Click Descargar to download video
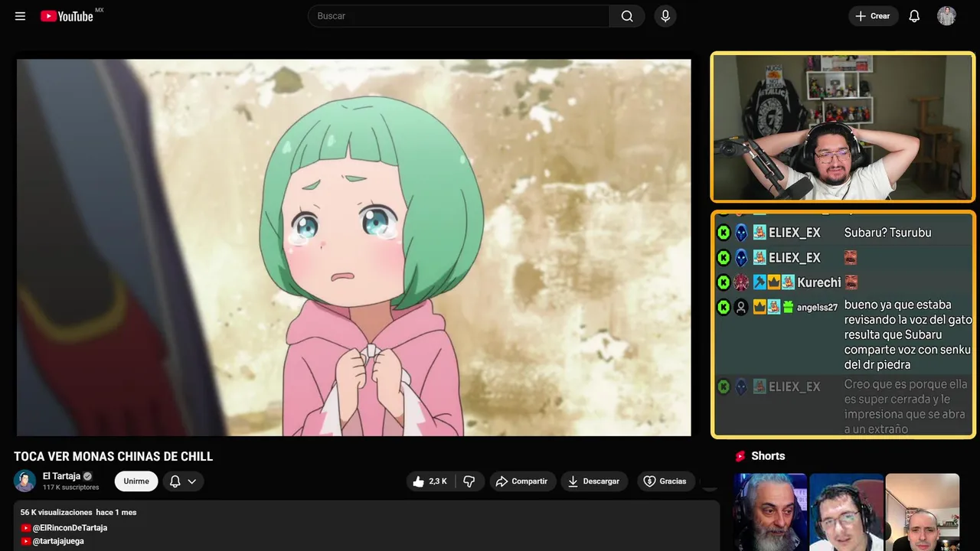 click(594, 481)
